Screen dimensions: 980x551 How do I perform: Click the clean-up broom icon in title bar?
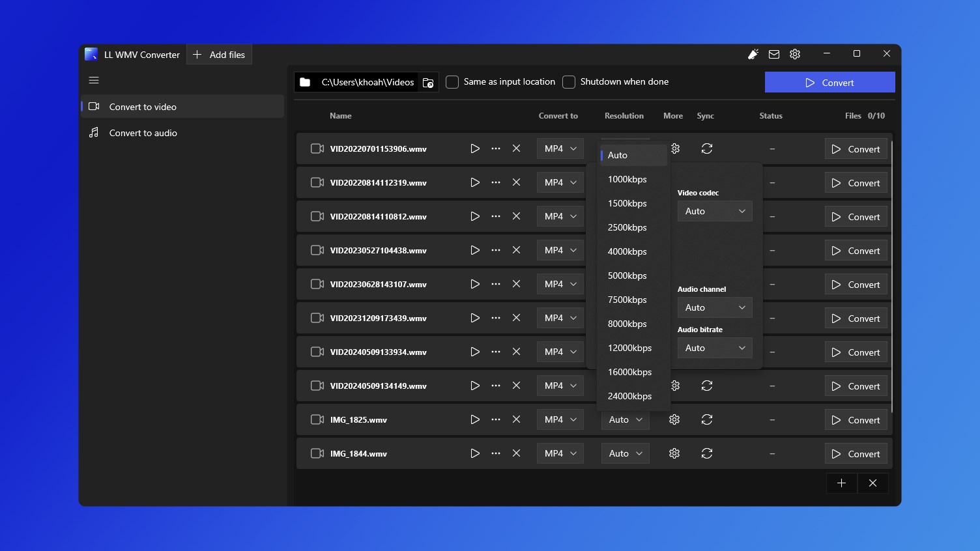(x=753, y=54)
